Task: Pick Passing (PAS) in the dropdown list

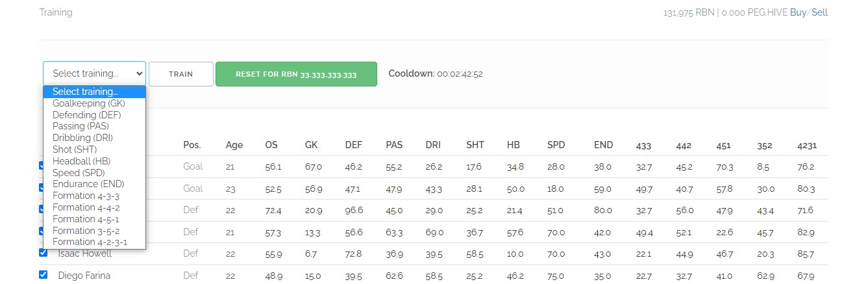Action: pyautogui.click(x=95, y=126)
